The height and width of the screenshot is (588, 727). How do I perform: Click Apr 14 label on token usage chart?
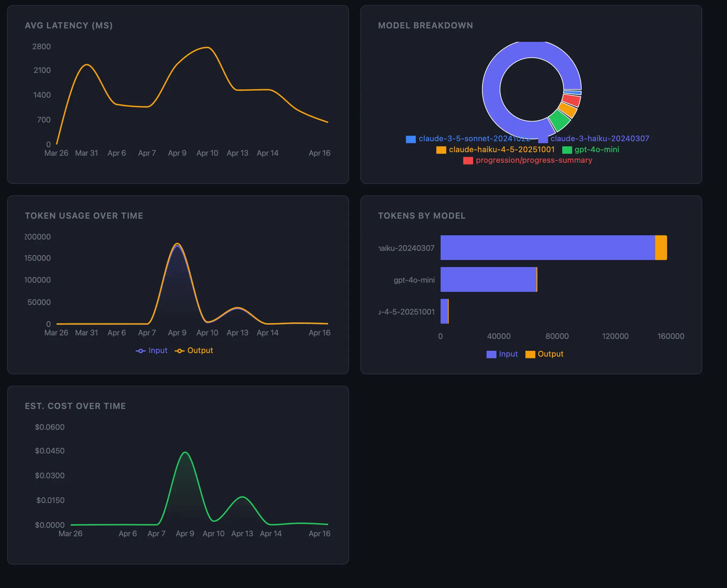tap(268, 333)
